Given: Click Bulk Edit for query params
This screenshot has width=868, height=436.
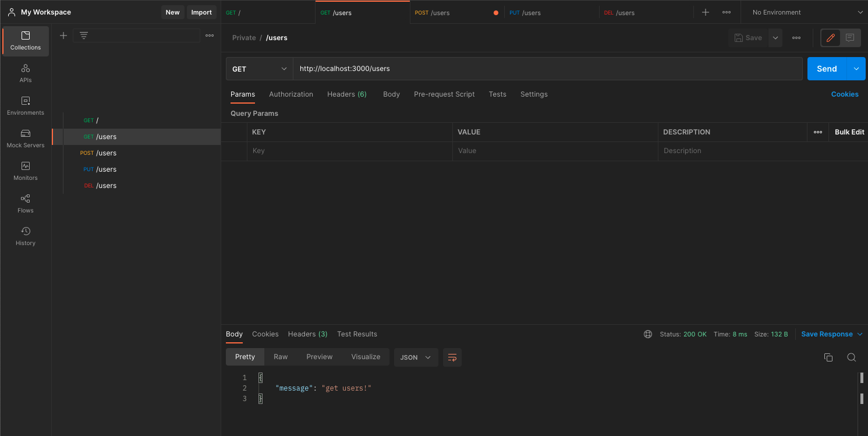Looking at the screenshot, I should point(849,132).
